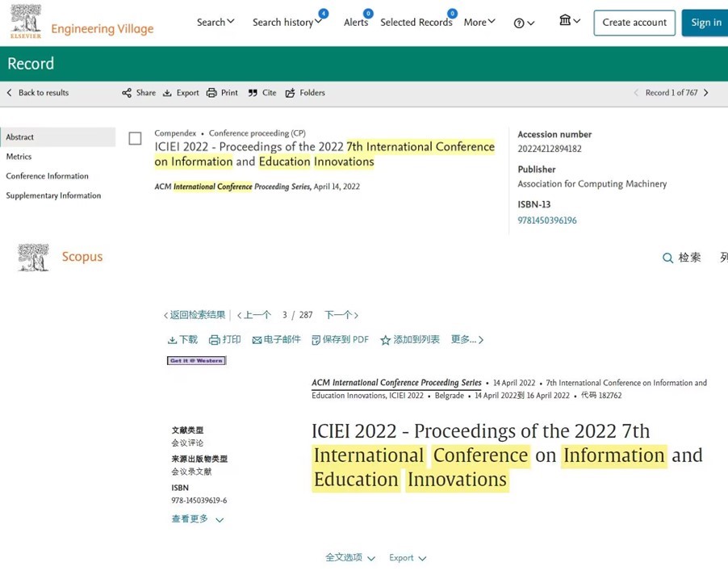
Task: Click the Share icon in record toolbar
Action: click(x=127, y=93)
